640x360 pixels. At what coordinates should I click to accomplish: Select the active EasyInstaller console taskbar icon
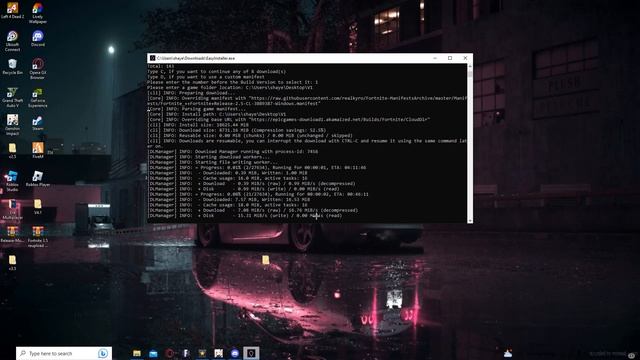[251, 353]
